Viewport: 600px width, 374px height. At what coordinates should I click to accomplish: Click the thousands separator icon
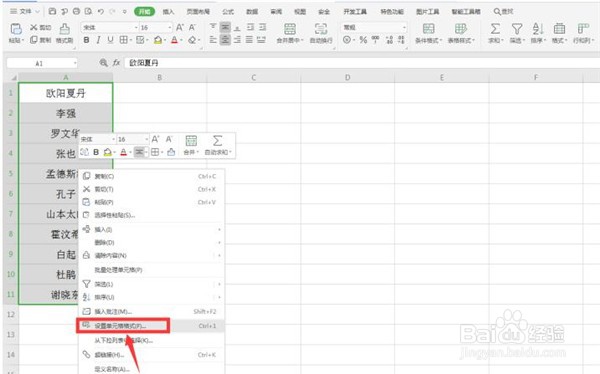pyautogui.click(x=375, y=39)
